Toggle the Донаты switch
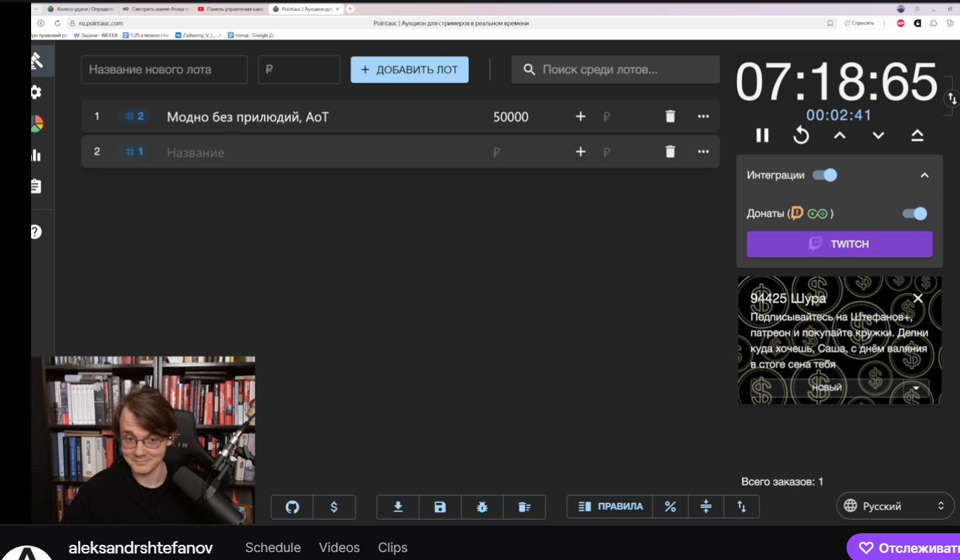The image size is (960, 560). pos(915,213)
